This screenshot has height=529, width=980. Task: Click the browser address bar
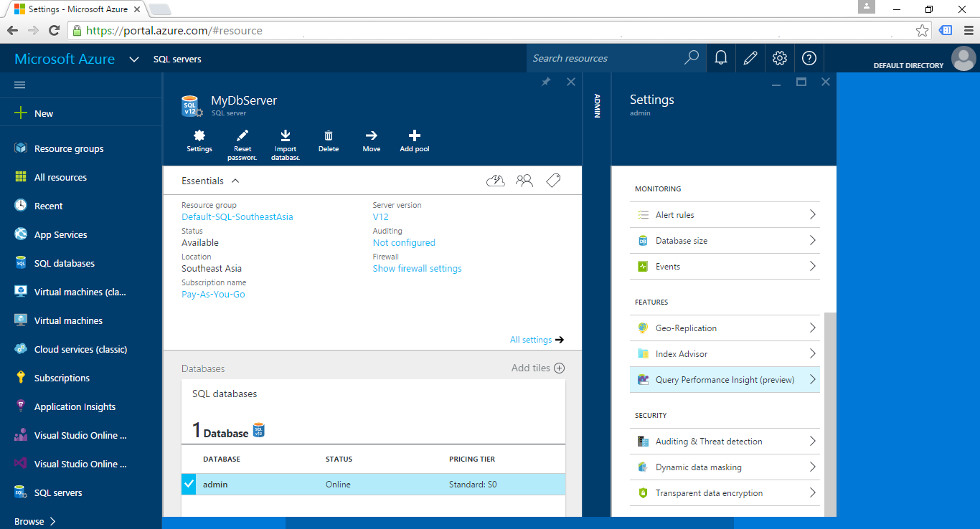pyautogui.click(x=500, y=31)
